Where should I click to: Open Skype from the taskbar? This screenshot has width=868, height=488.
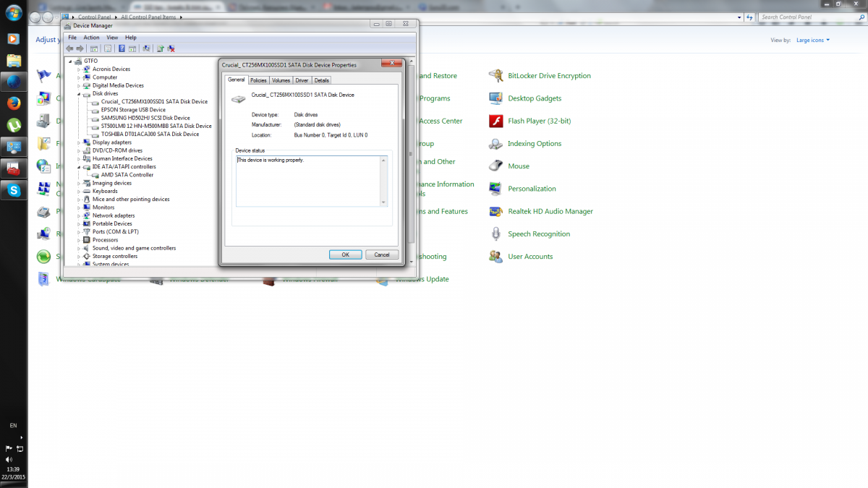click(x=13, y=190)
